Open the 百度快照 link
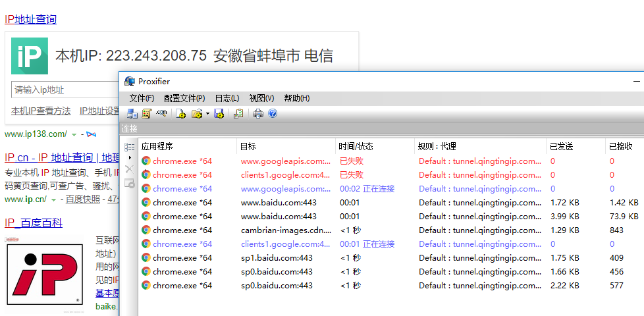This screenshot has width=644, height=316. point(82,199)
